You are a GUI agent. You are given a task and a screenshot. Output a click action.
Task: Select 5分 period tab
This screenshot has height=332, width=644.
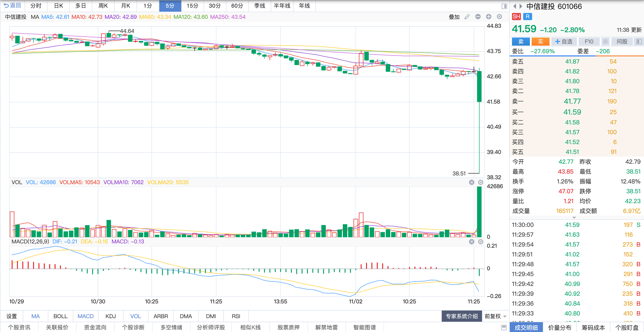pyautogui.click(x=170, y=6)
